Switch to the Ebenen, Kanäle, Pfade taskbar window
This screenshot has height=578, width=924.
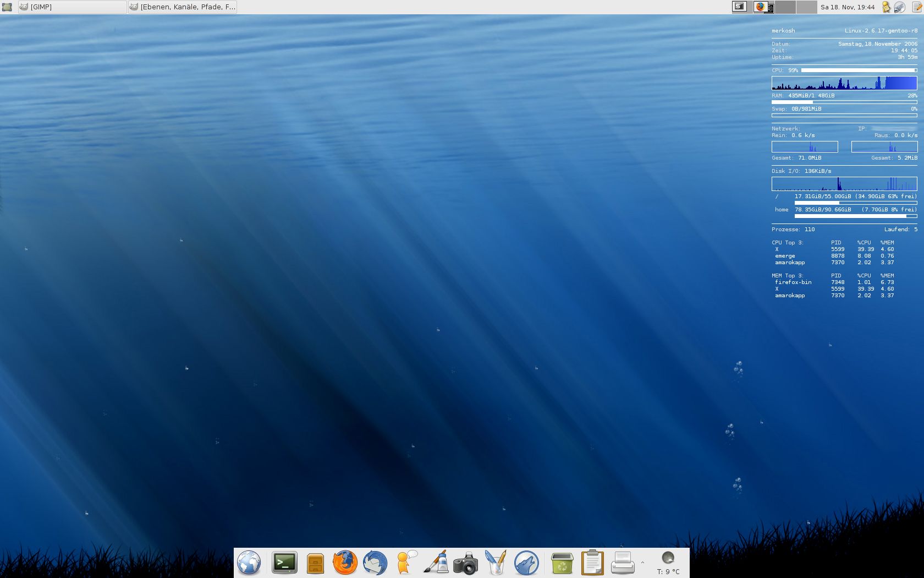pos(182,7)
